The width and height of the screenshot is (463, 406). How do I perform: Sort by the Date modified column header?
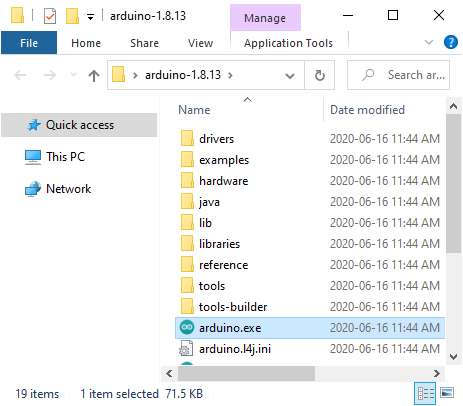pos(367,110)
